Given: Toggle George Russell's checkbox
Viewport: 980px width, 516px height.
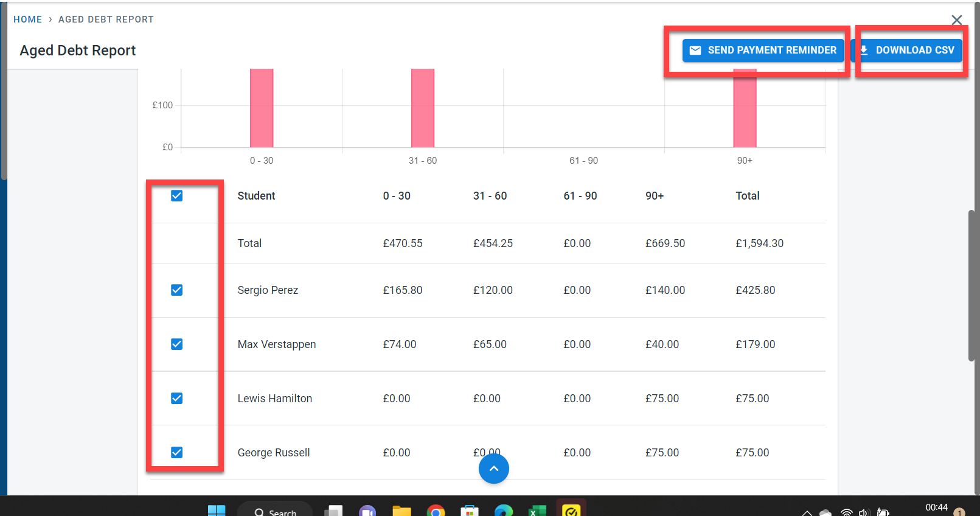Looking at the screenshot, I should (x=177, y=453).
